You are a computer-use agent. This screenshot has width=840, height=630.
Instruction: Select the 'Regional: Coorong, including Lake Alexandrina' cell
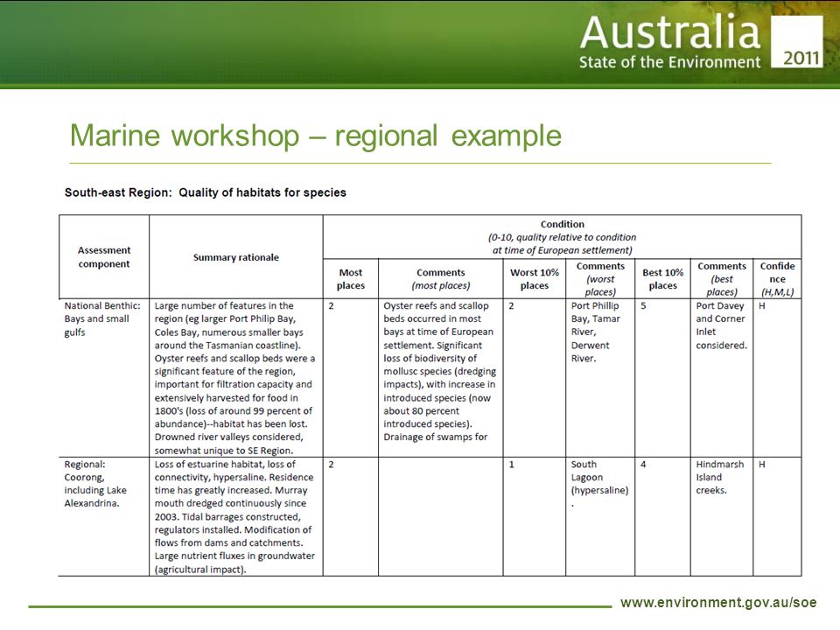pyautogui.click(x=104, y=516)
